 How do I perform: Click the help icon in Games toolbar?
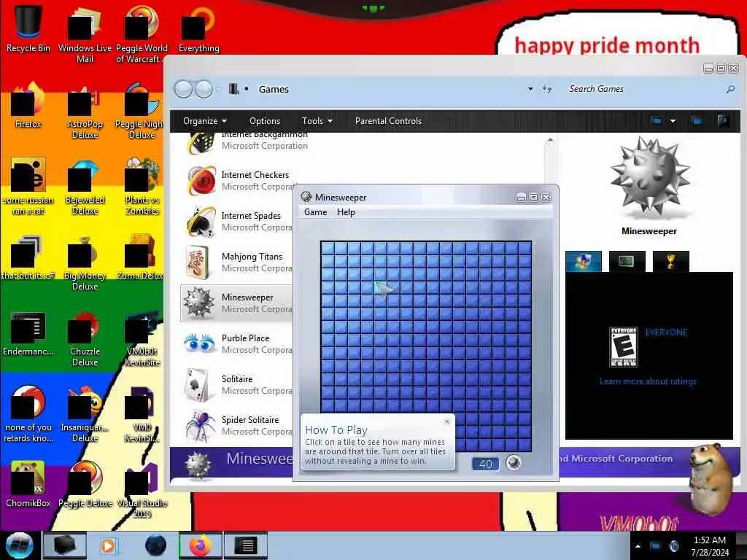coord(723,121)
